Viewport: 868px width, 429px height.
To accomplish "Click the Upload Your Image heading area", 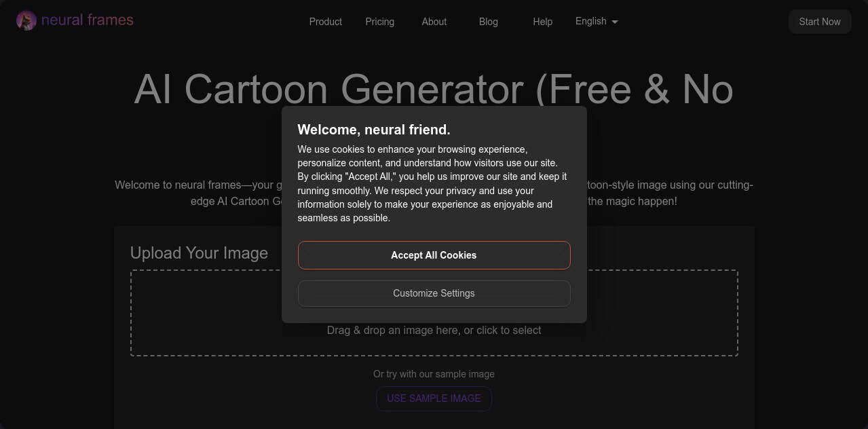I will click(198, 253).
